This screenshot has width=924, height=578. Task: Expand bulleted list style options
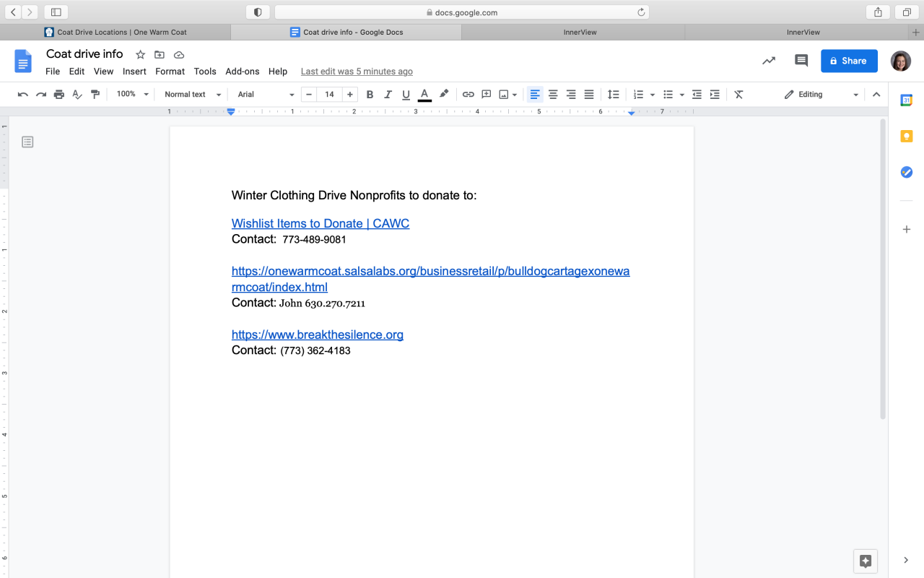pos(682,95)
